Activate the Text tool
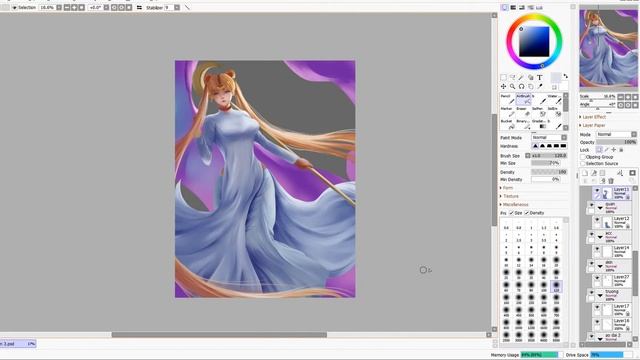This screenshot has height=360, width=640. tap(540, 77)
